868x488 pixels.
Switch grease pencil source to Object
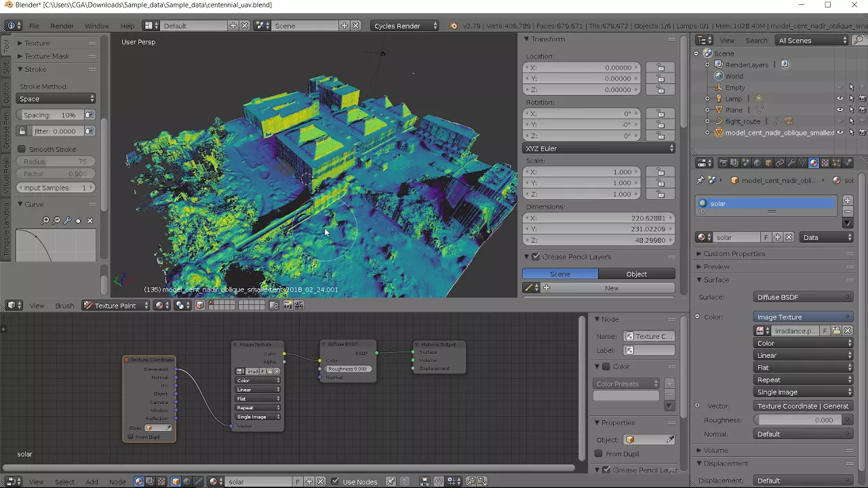(x=637, y=274)
